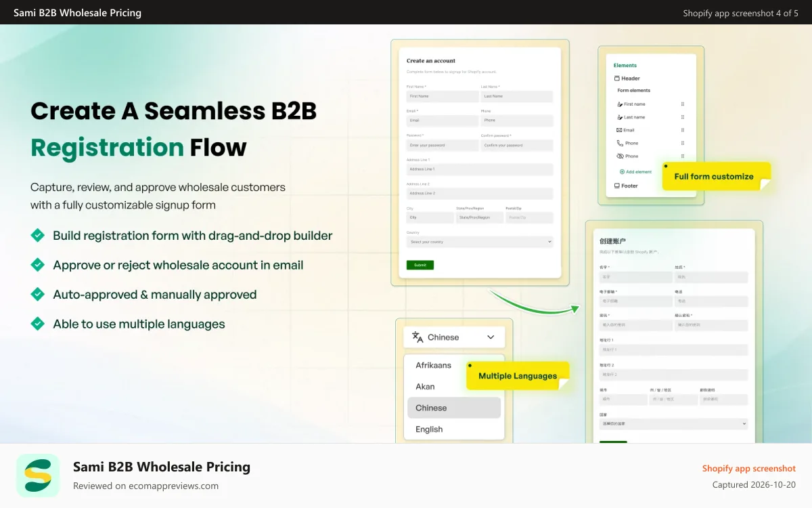
Task: Click the translate icon in language selector
Action: 418,337
